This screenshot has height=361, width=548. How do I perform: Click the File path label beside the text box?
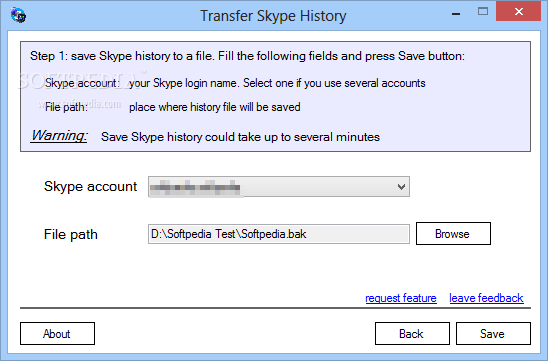coord(71,234)
